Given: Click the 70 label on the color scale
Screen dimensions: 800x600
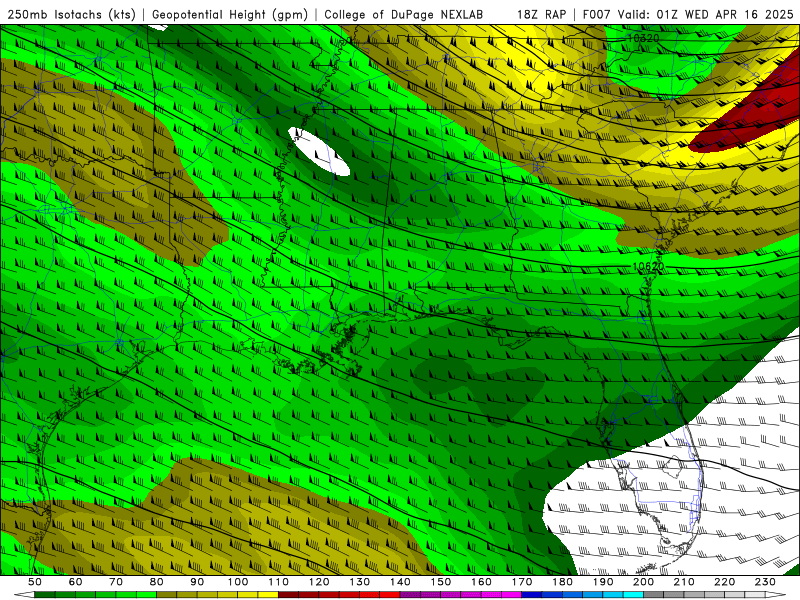Looking at the screenshot, I should coord(116,582).
